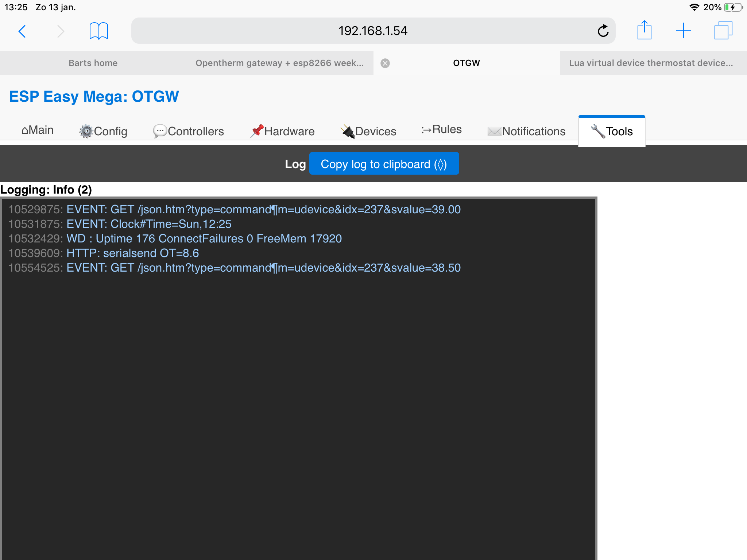The image size is (747, 560).
Task: Select log line serialsend OT=8.6
Action: tap(104, 253)
